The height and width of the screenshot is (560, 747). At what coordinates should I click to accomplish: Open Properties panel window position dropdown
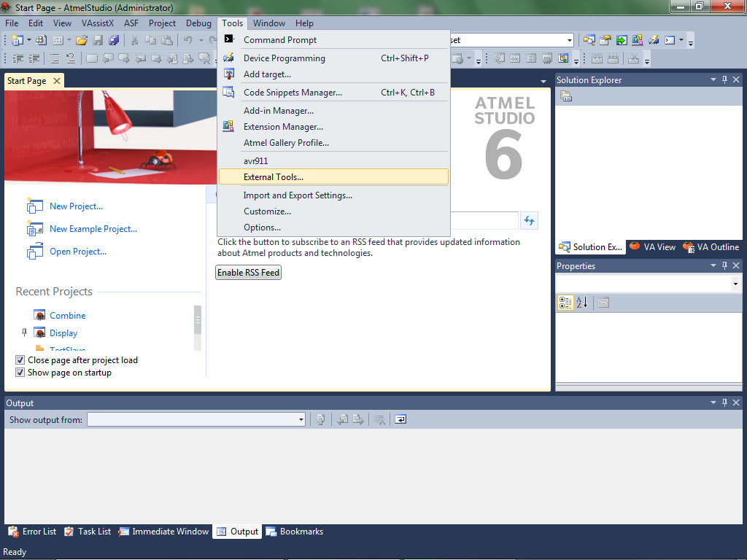click(x=713, y=265)
